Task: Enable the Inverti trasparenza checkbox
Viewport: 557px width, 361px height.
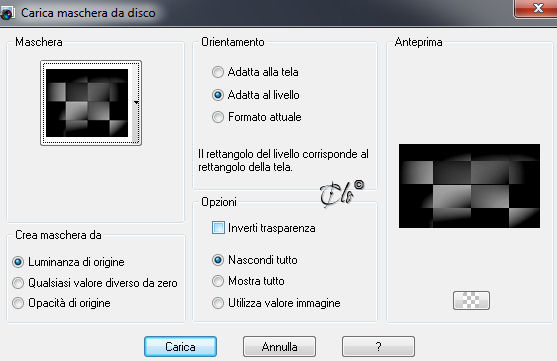Action: (263, 228)
